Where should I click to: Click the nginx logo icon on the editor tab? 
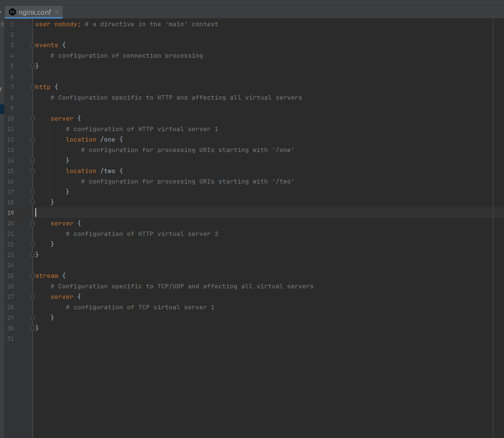pos(11,12)
